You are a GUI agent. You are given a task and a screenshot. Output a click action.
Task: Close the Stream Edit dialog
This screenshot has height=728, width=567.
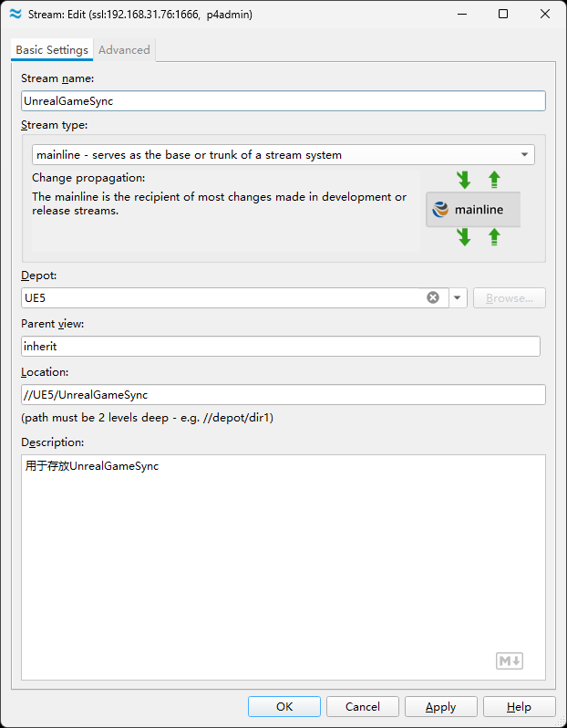point(545,14)
